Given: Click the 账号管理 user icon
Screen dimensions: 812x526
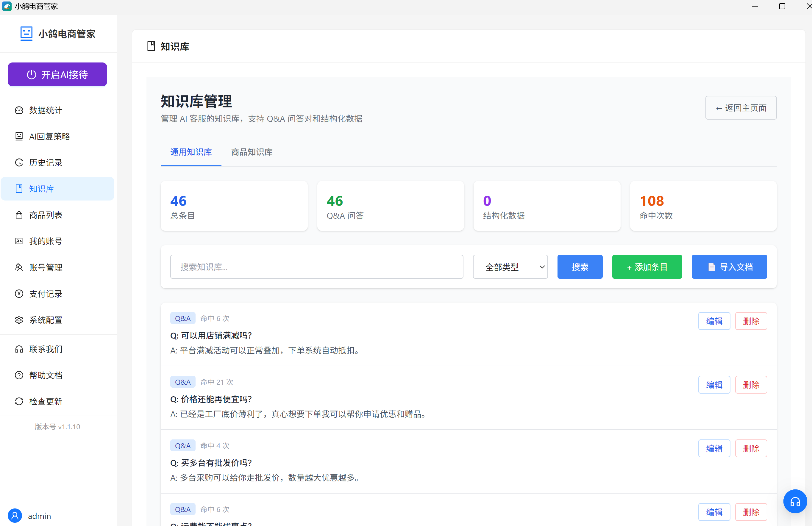Looking at the screenshot, I should coord(19,267).
